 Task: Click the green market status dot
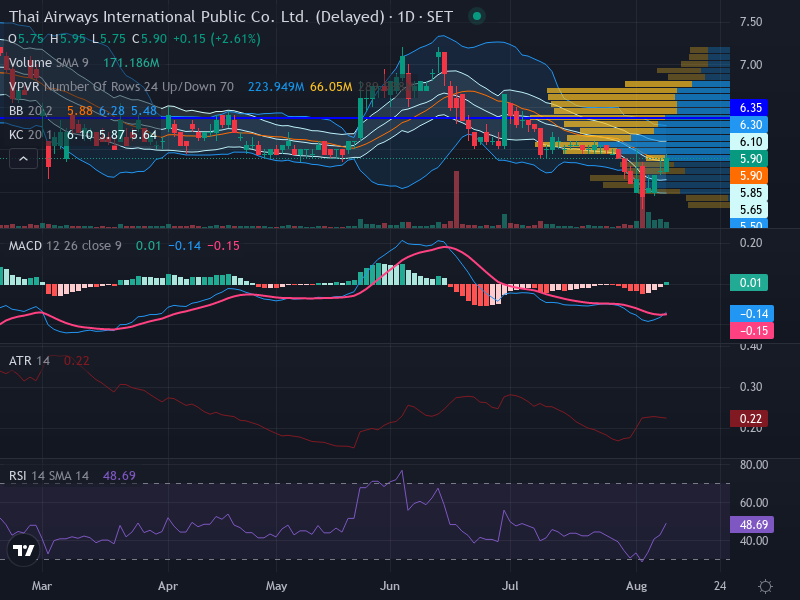477,16
